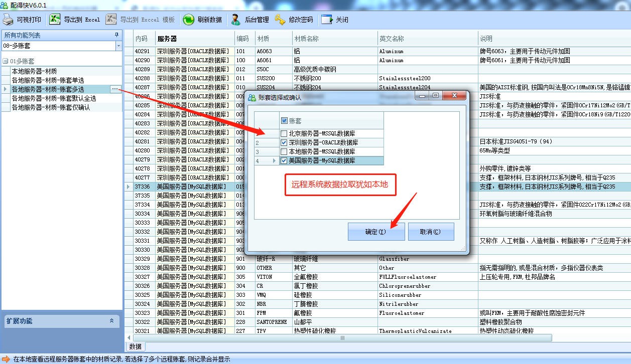The width and height of the screenshot is (631, 364).
Task: Click 关闭 toolbar label
Action: click(342, 20)
